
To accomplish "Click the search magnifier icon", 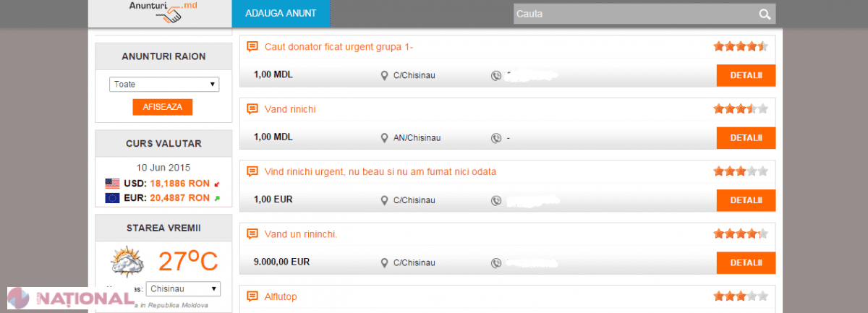I will point(765,14).
